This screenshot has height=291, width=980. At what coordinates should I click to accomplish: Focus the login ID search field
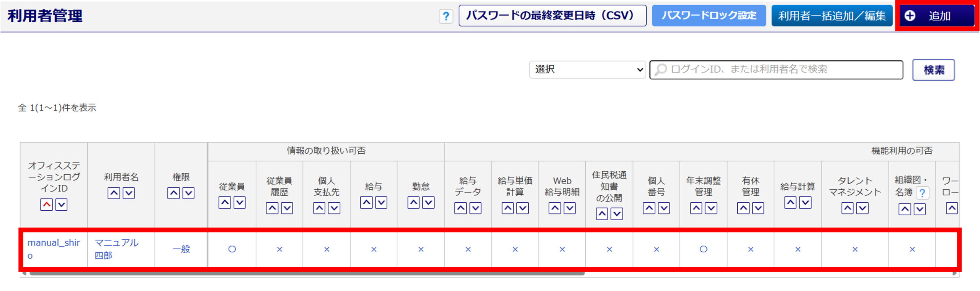pos(776,70)
